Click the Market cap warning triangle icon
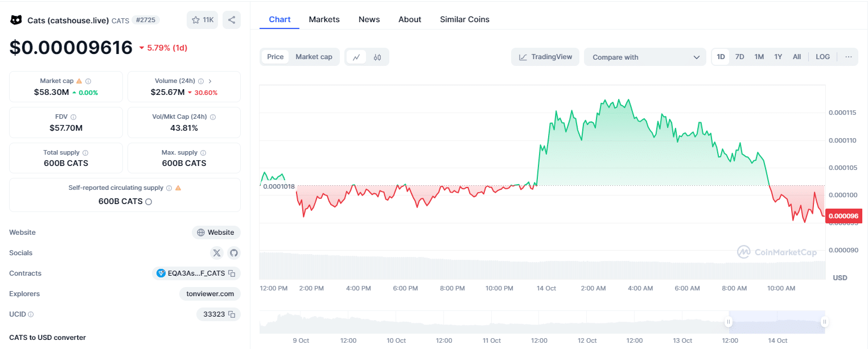868x349 pixels. coord(79,81)
